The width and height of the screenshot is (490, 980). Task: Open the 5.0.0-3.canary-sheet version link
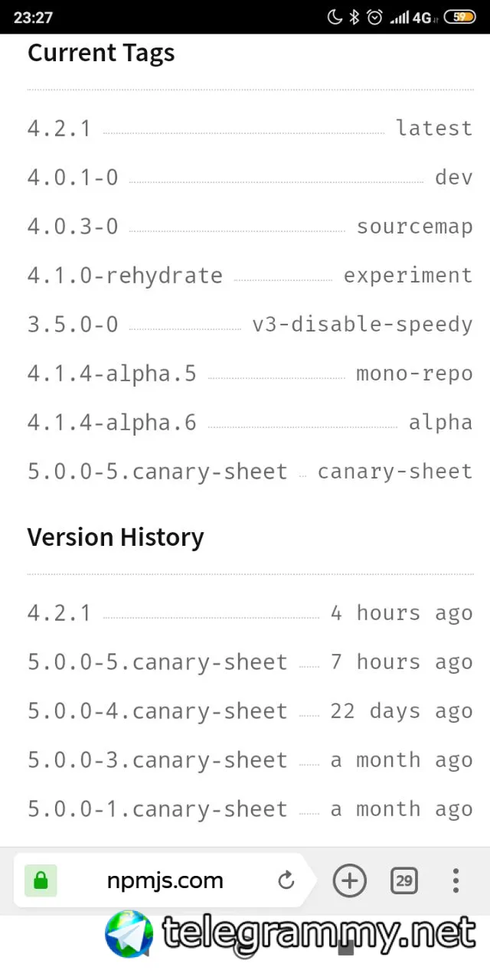(x=158, y=760)
